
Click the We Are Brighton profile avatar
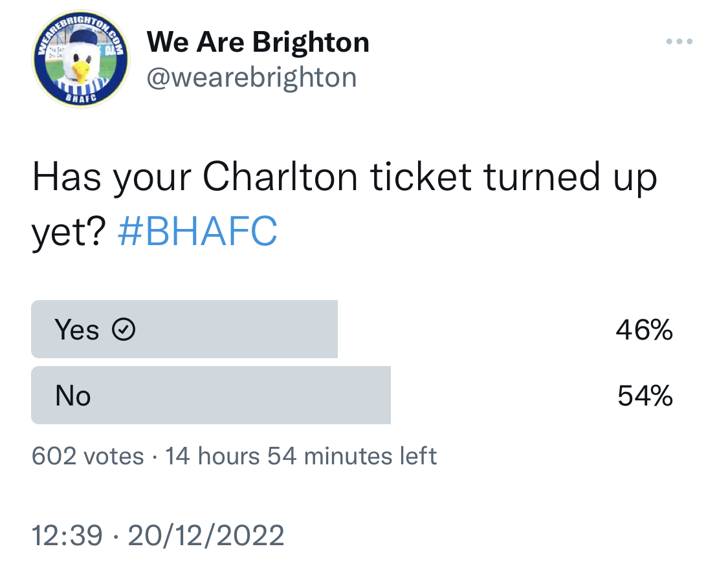[81, 59]
